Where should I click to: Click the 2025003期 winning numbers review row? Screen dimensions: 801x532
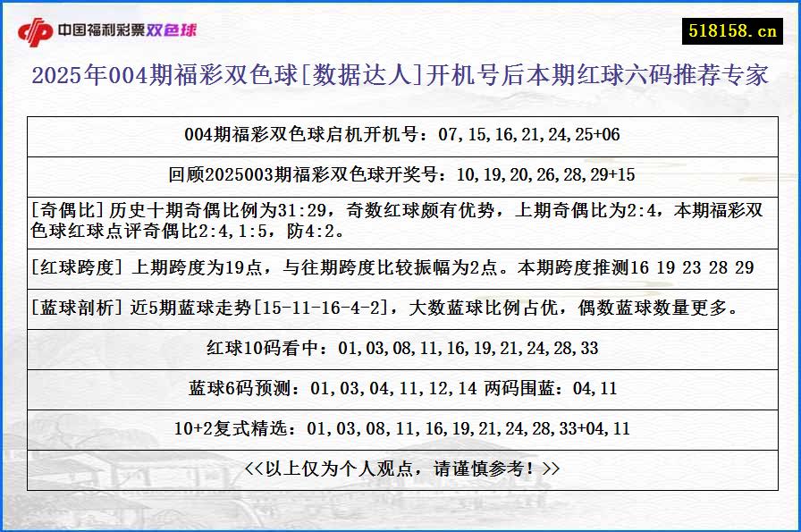pos(400,175)
